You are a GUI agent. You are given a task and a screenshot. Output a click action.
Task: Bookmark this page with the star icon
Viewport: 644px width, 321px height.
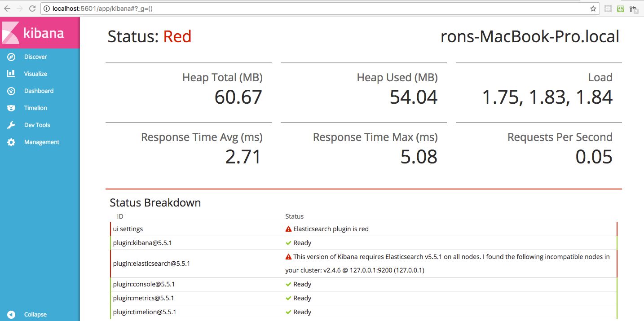coord(593,9)
